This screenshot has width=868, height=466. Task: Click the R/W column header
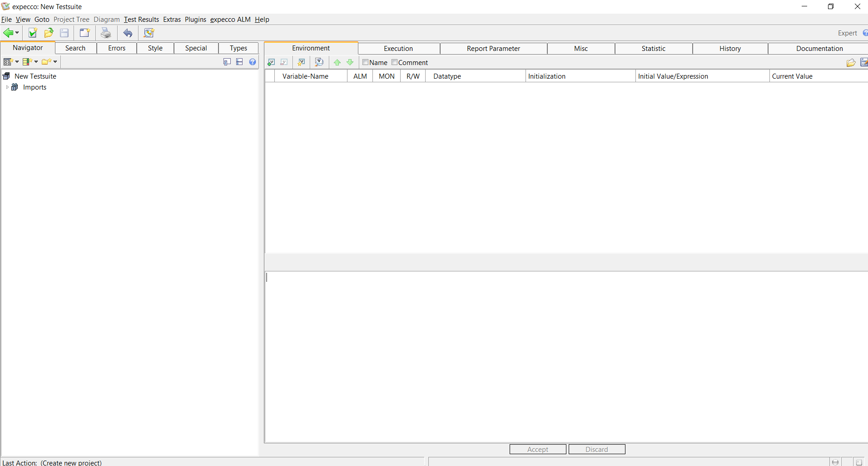413,76
